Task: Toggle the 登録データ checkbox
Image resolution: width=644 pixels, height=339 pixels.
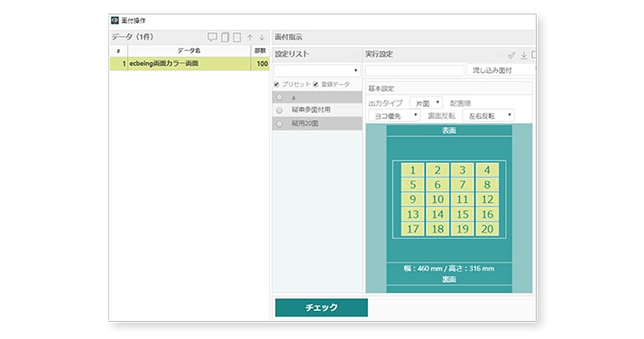Action: pos(316,84)
